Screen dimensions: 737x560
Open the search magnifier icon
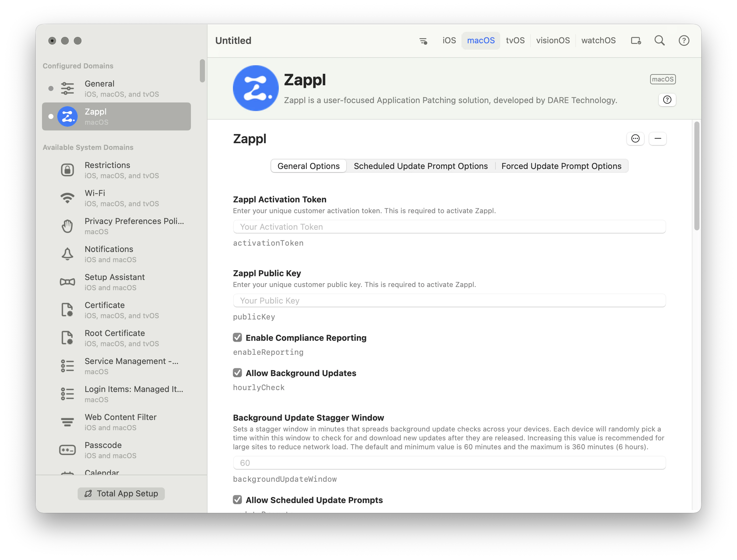[659, 41]
